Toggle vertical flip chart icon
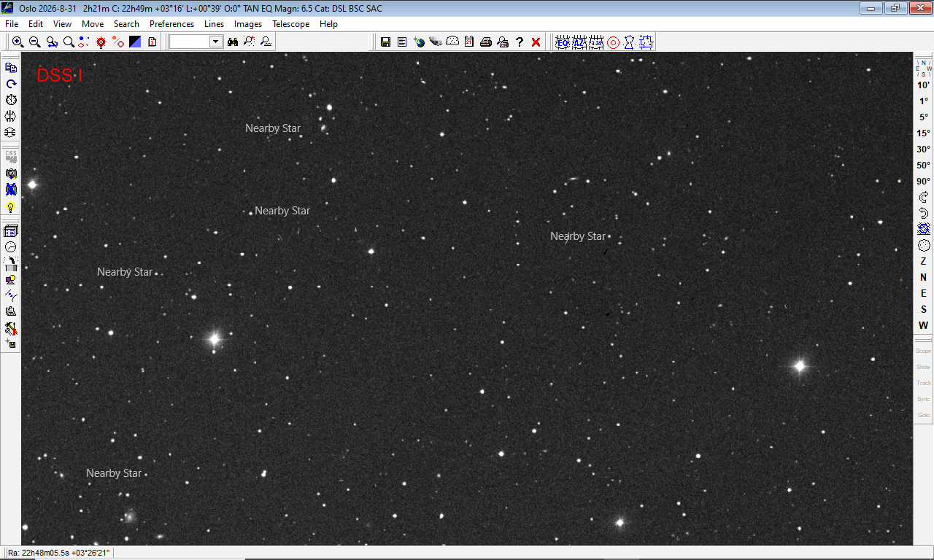The height and width of the screenshot is (560, 934). click(x=11, y=133)
